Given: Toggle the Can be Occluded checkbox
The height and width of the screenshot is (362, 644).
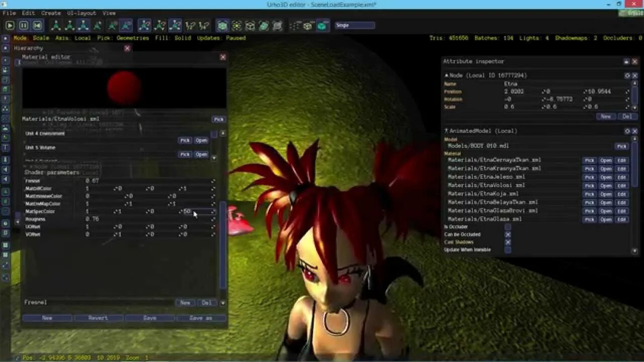Looking at the screenshot, I should [508, 234].
